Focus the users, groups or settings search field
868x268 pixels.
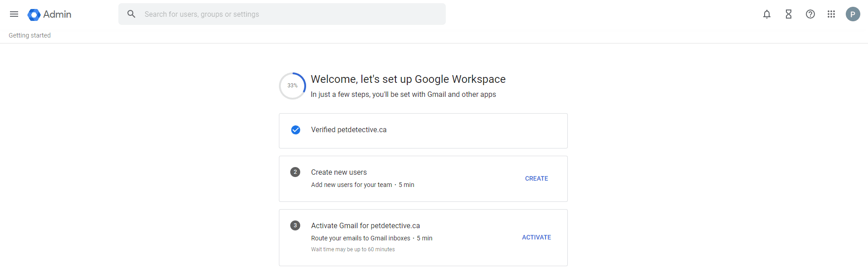coord(290,14)
